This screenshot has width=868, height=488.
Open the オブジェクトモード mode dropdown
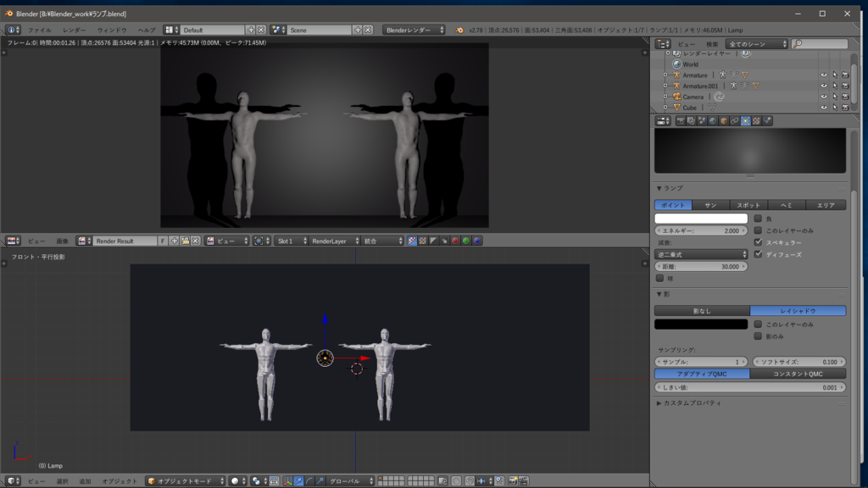186,481
